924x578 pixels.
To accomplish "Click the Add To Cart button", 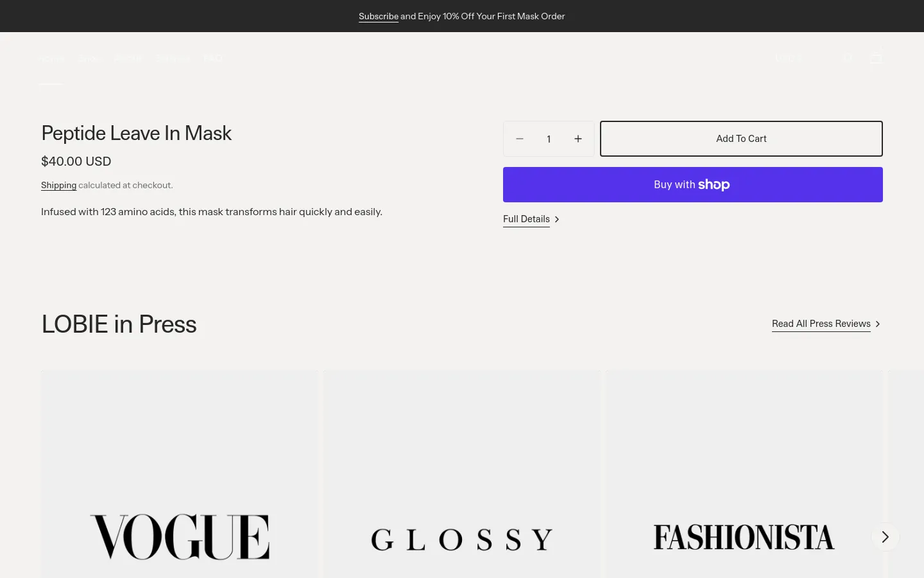I will tap(741, 139).
